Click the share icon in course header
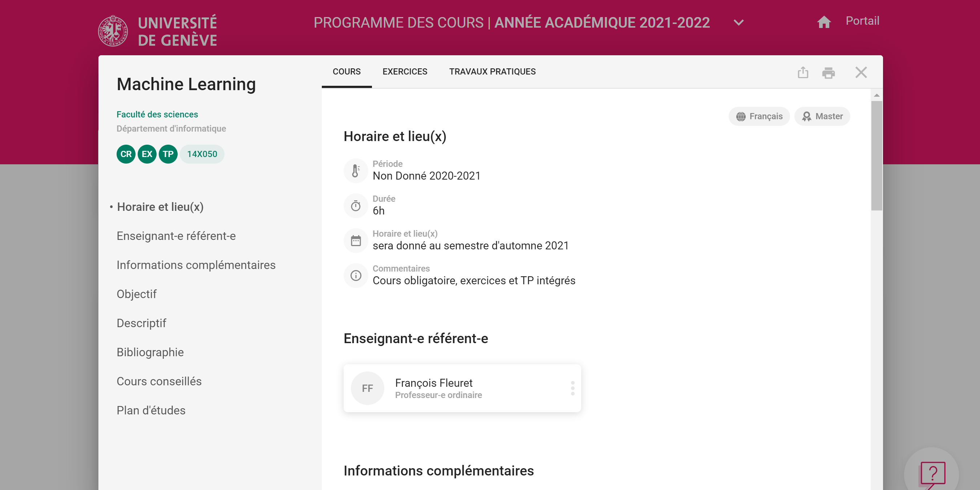This screenshot has height=490, width=980. tap(803, 72)
